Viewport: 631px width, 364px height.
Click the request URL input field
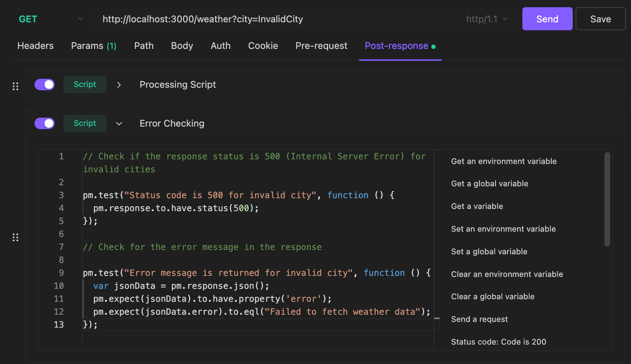pos(277,19)
